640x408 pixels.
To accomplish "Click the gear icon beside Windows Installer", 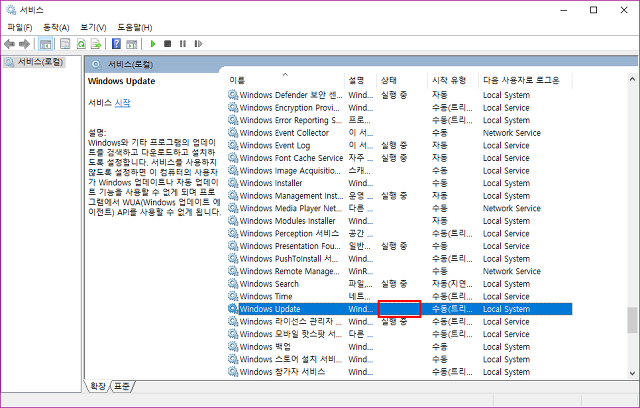I will [x=233, y=183].
